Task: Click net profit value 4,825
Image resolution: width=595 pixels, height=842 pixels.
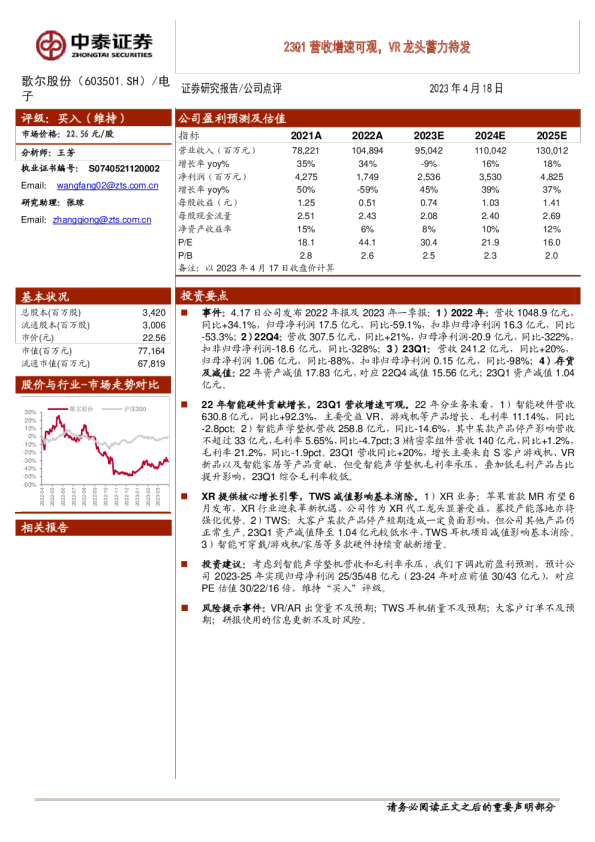Action: 552,177
